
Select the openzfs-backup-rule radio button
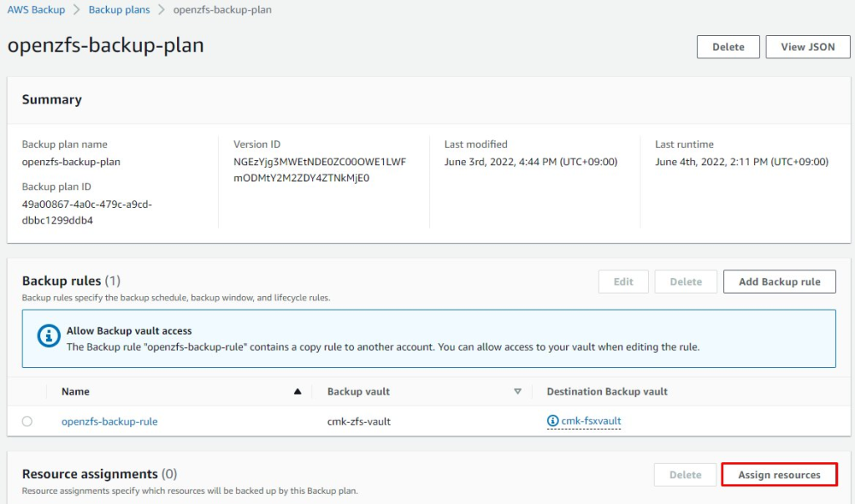coord(28,421)
